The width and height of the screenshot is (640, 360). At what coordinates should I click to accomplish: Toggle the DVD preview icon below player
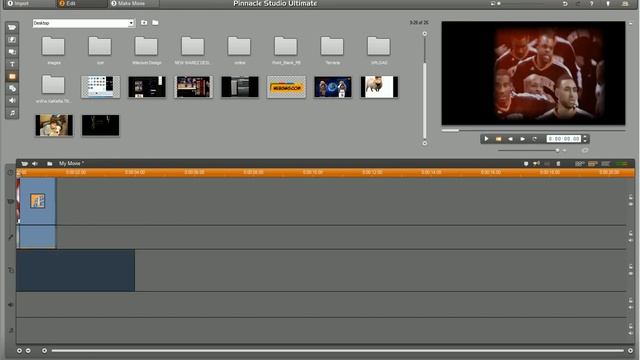pyautogui.click(x=585, y=150)
